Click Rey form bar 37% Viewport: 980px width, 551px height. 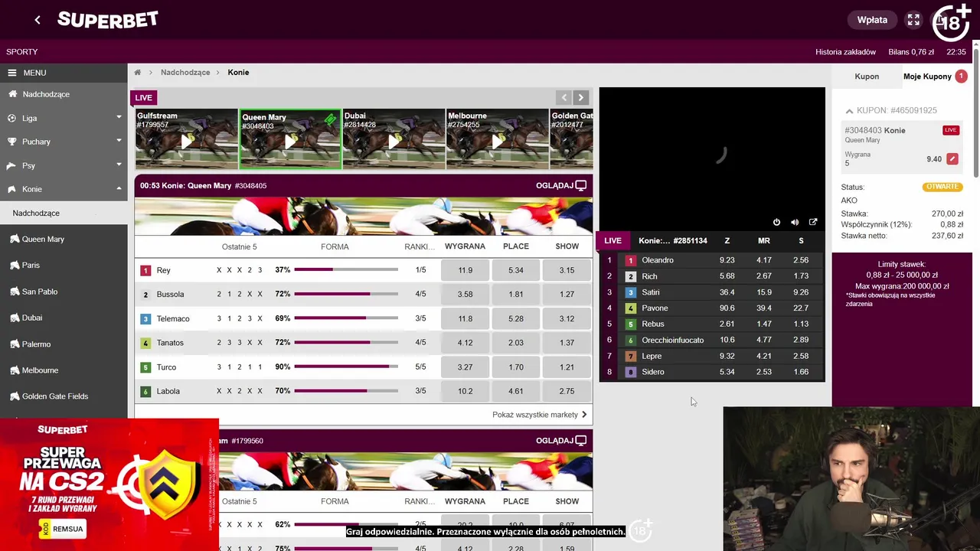[x=346, y=269]
